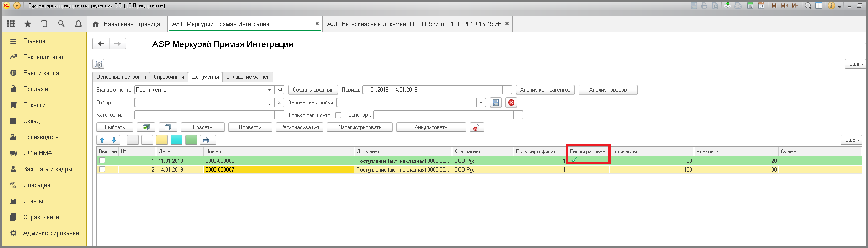This screenshot has height=248, width=868.
Task: Open the form settings gear icon
Action: 98,64
